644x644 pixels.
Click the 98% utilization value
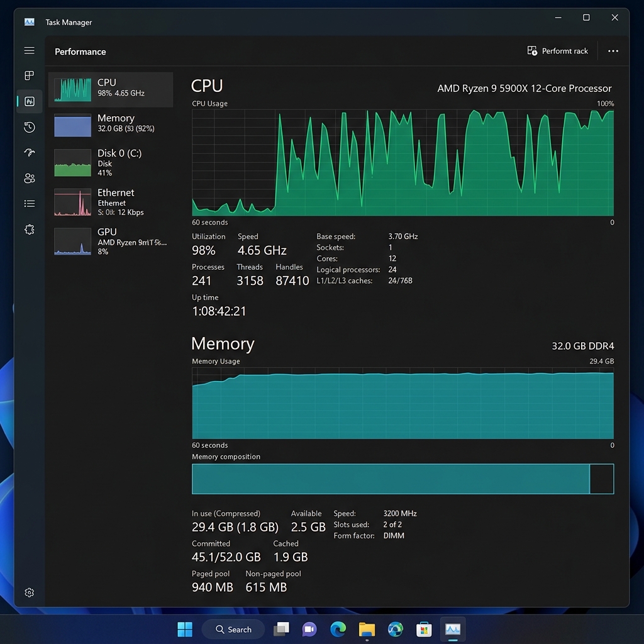tap(203, 250)
